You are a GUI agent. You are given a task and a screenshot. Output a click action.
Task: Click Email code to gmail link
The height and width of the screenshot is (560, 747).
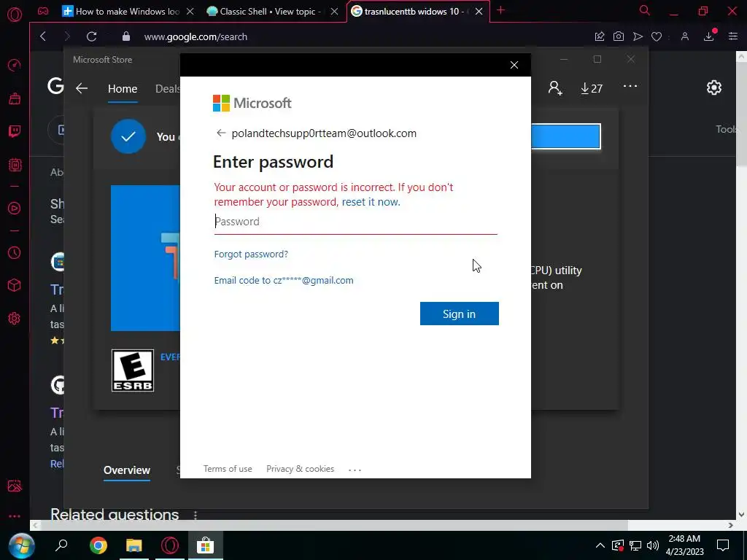click(284, 281)
